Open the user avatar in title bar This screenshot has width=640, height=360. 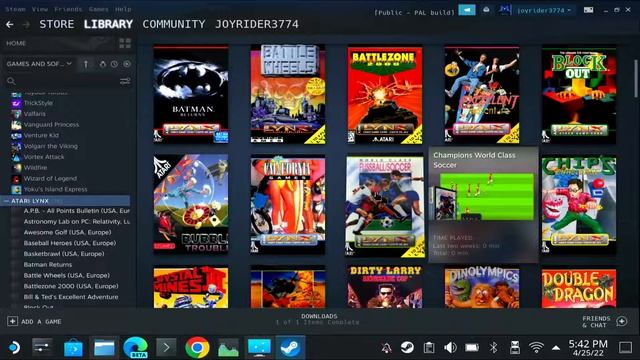[505, 10]
